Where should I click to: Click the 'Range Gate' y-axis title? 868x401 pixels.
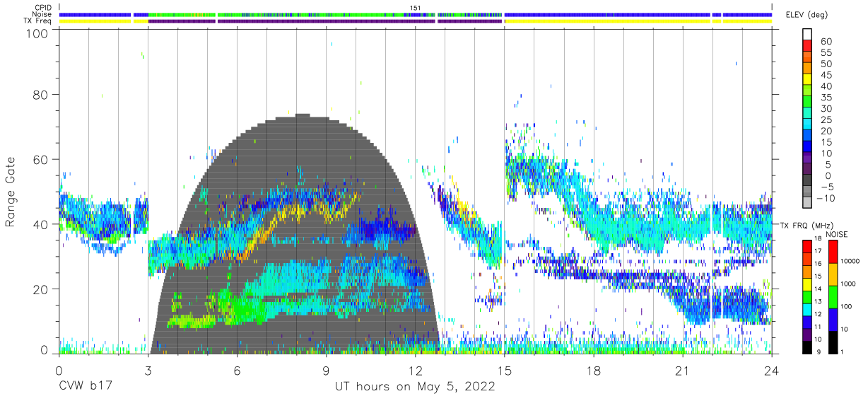[x=11, y=192]
